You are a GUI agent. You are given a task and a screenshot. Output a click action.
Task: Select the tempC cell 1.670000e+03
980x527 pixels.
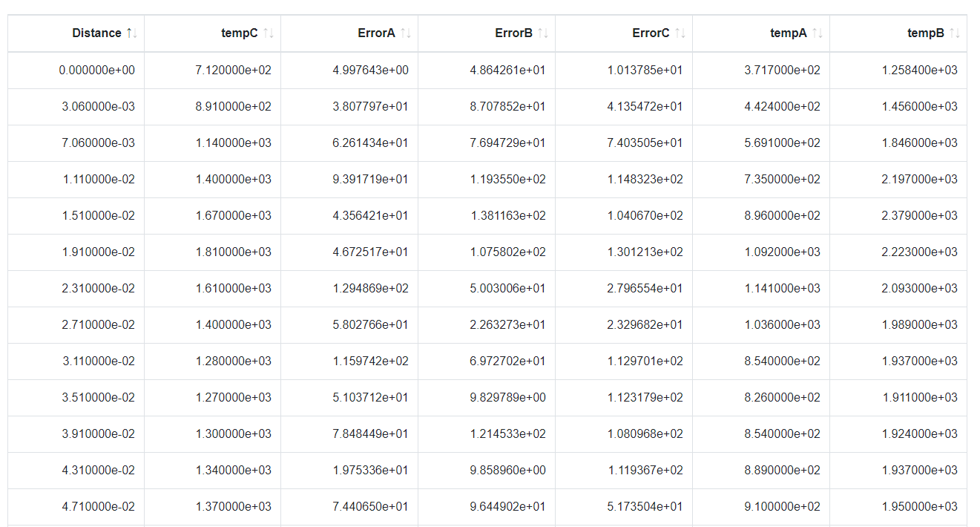pos(213,216)
